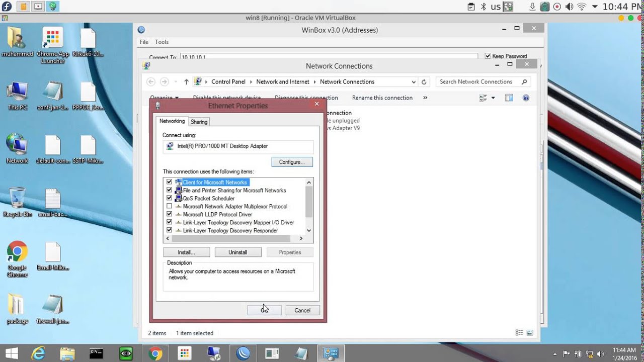
Task: Uncheck Client for Microsoft Networks
Action: coord(169,182)
